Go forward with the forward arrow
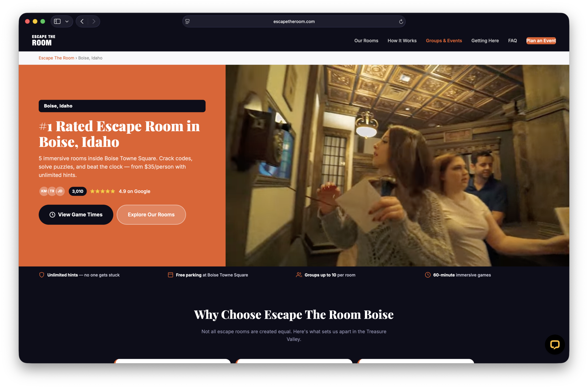Screen dimensions: 588x388 pos(94,22)
